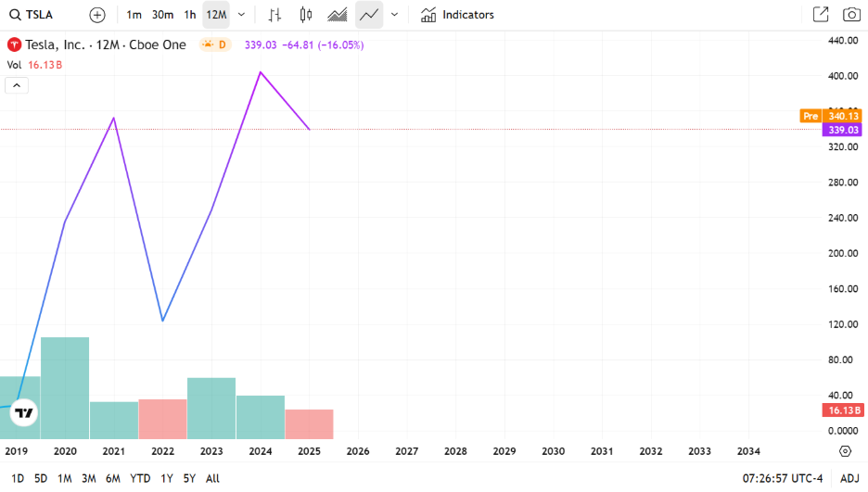Set range to 5Y

pyautogui.click(x=189, y=479)
